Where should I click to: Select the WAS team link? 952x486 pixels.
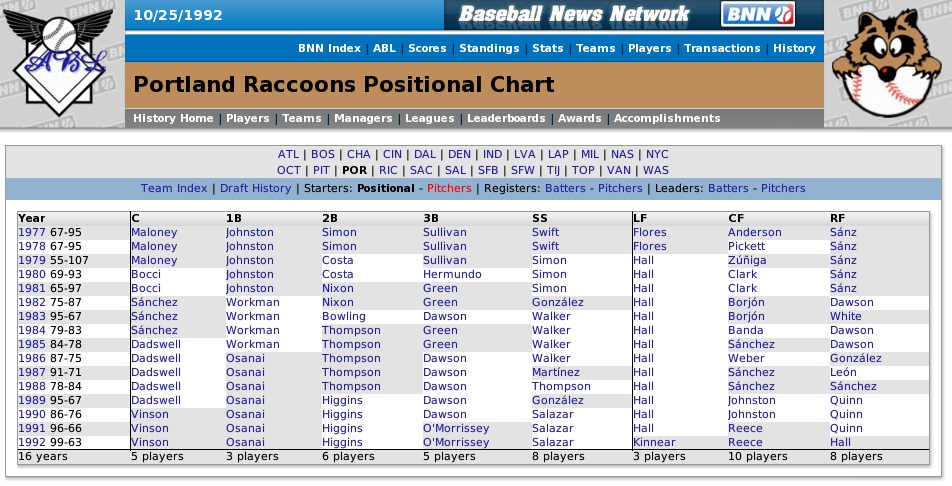click(x=656, y=170)
